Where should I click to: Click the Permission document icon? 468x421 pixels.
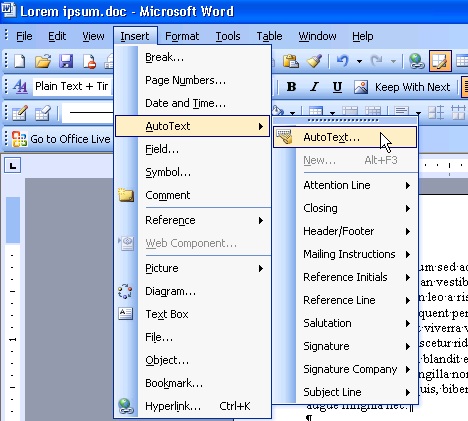[89, 61]
